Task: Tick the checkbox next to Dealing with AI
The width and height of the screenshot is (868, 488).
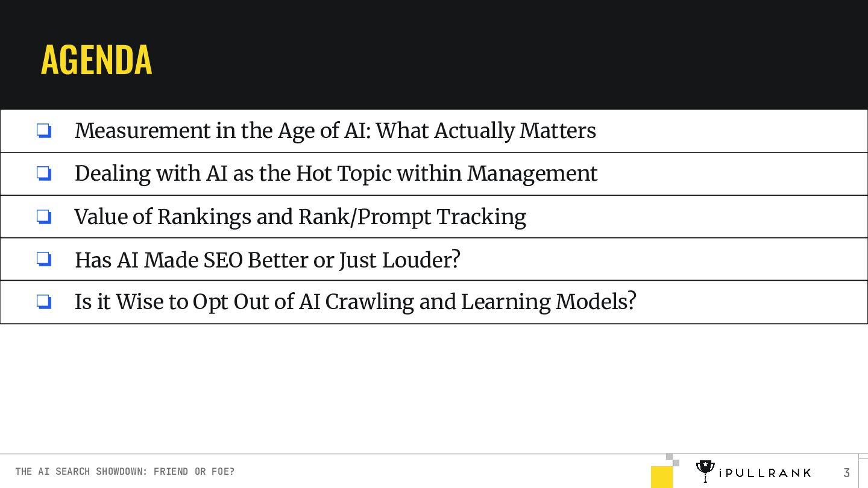Action: point(44,174)
